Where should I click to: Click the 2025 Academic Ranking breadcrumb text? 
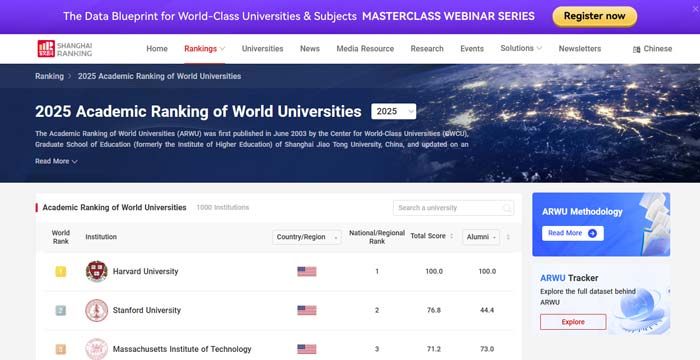pos(160,76)
